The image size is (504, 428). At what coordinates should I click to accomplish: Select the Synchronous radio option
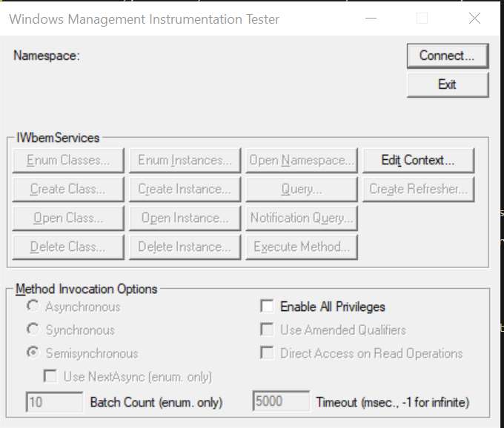pos(33,330)
